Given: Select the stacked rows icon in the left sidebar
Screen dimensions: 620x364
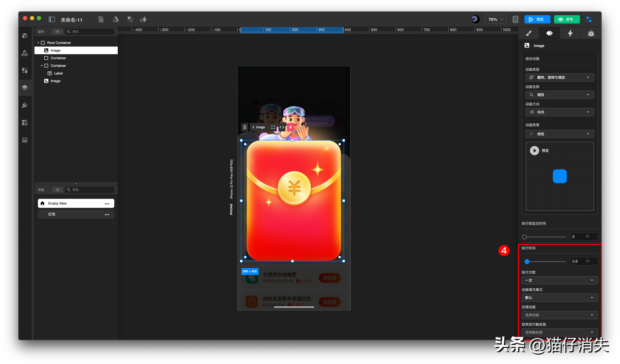Looking at the screenshot, I should [x=25, y=140].
